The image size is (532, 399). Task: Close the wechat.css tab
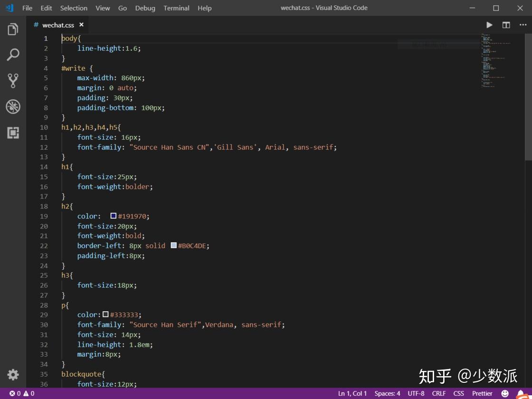click(81, 25)
